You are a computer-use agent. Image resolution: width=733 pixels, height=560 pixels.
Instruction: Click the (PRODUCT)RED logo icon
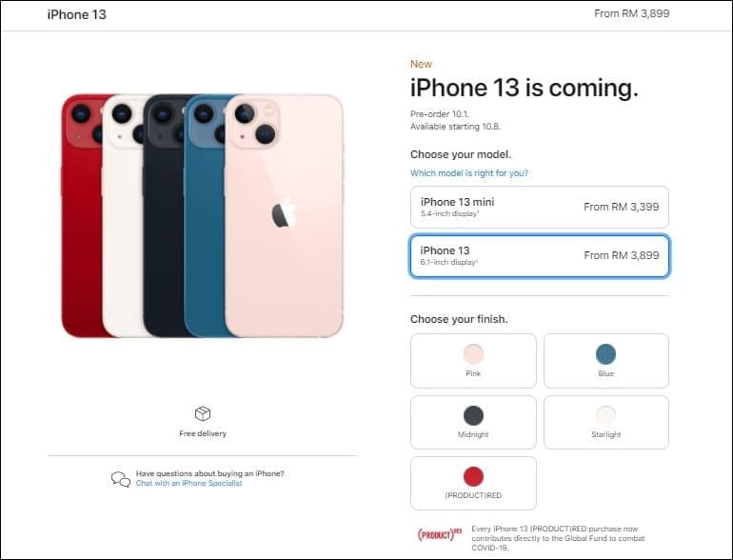pyautogui.click(x=440, y=534)
